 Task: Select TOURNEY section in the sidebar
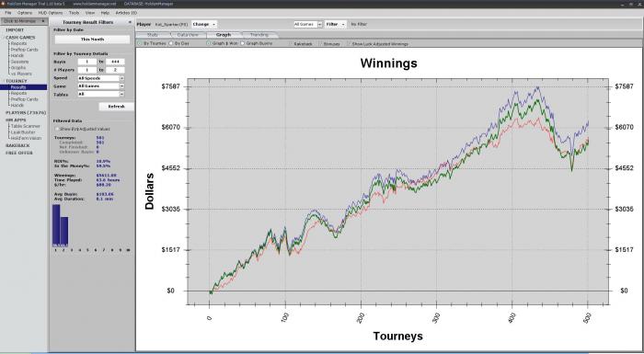(17, 81)
